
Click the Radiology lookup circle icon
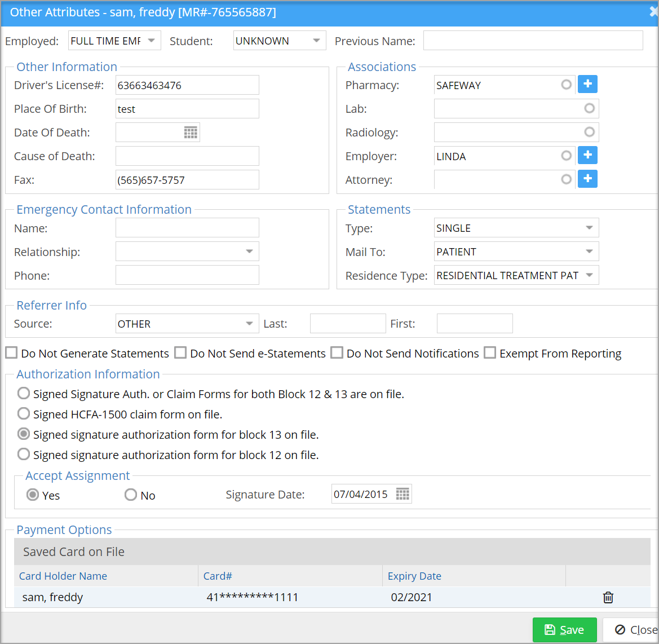pos(589,132)
